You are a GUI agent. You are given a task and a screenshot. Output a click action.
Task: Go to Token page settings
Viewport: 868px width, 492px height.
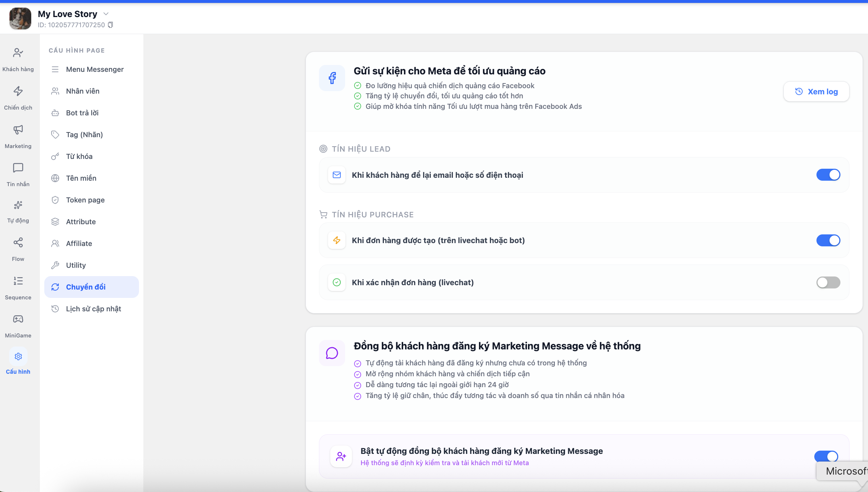pyautogui.click(x=85, y=200)
